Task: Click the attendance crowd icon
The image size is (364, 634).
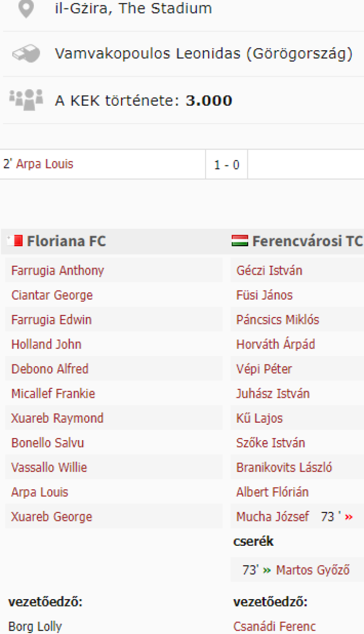Action: [x=26, y=99]
